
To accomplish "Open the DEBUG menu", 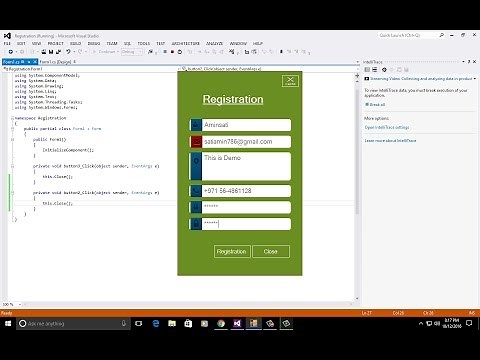I will point(94,44).
